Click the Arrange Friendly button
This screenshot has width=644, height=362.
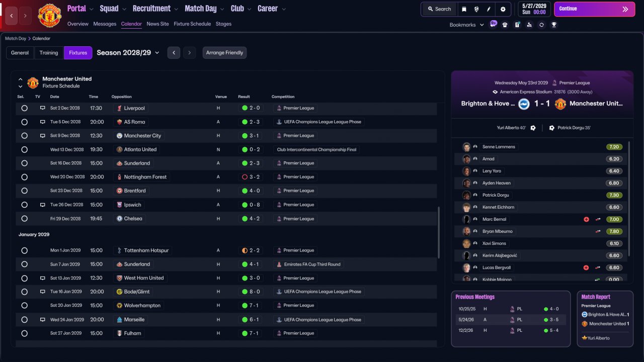pyautogui.click(x=224, y=53)
